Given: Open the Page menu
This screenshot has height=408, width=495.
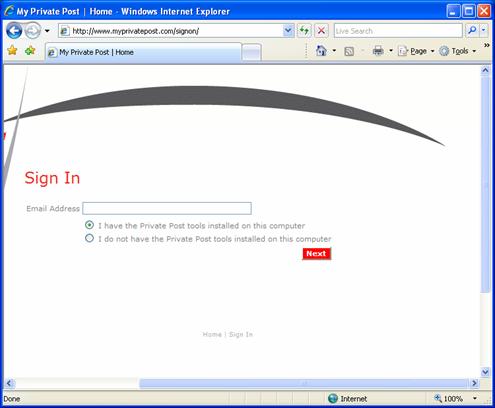Looking at the screenshot, I should 416,51.
